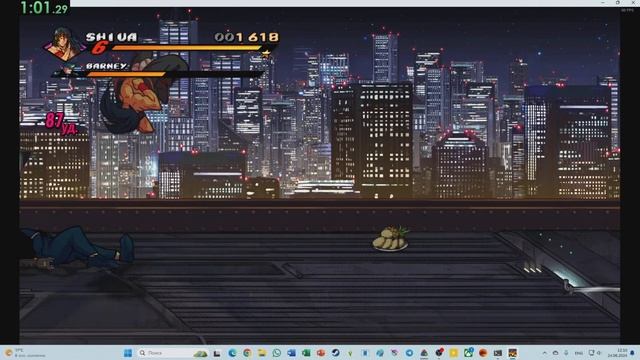Click the food plate pickup on the rooftop

click(x=390, y=239)
